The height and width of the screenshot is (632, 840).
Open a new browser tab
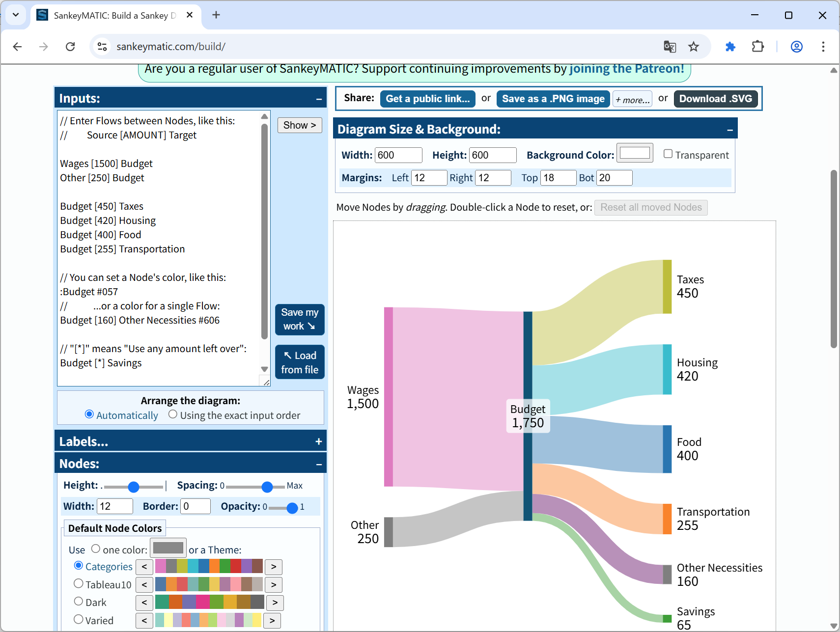216,15
